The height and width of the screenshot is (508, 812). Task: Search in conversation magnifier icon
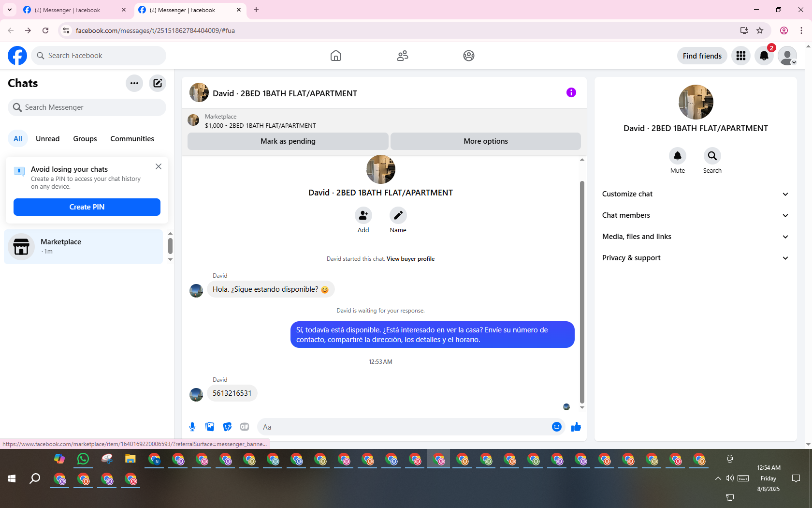tap(712, 156)
